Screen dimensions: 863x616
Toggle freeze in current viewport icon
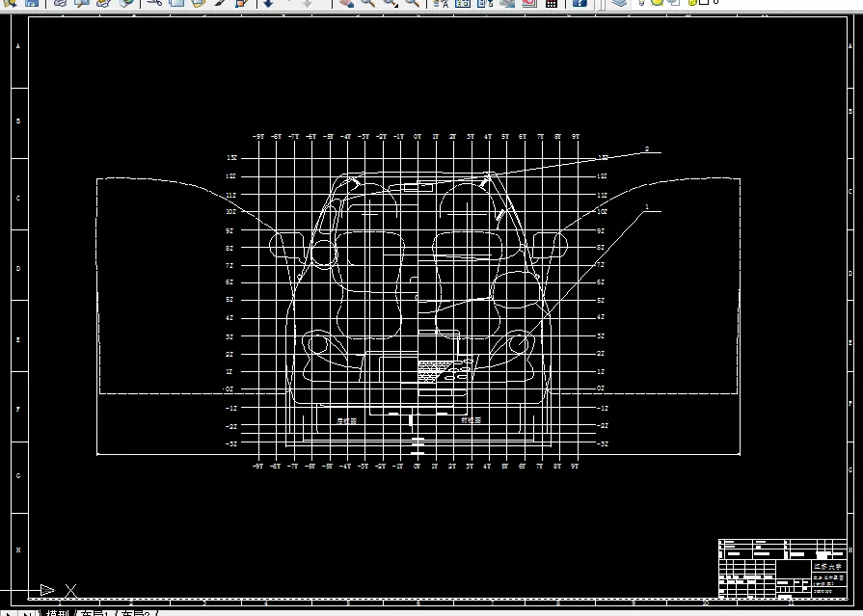[674, 2]
